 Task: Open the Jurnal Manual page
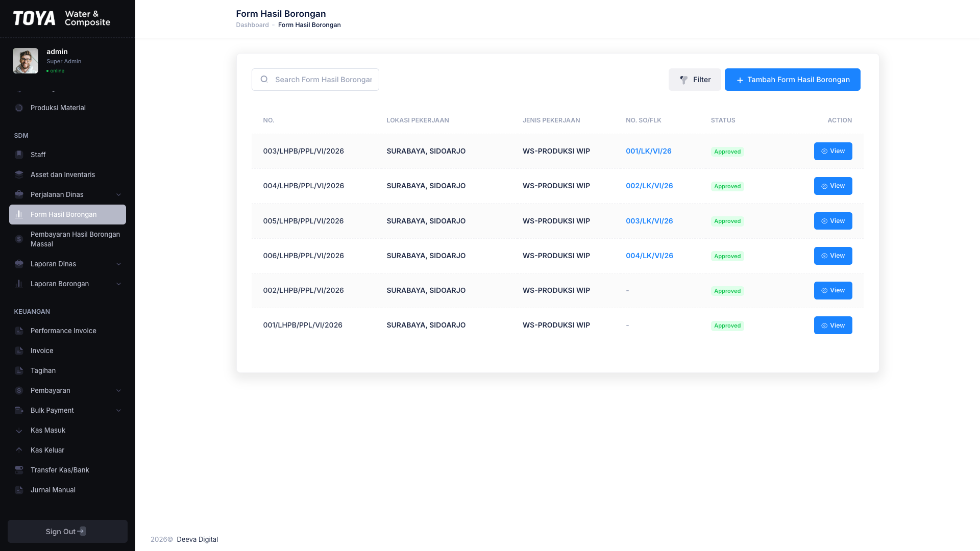tap(67, 490)
